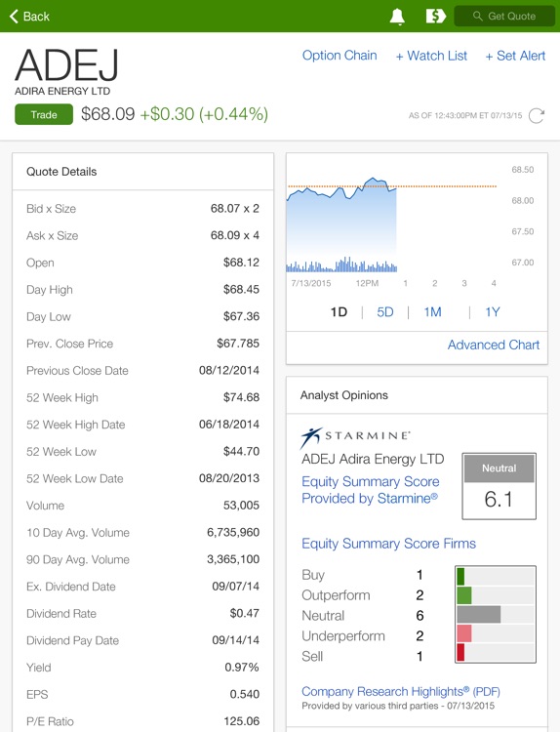Viewport: 560px width, 732px height.
Task: Click the Yield value 0.97%
Action: pos(242,668)
